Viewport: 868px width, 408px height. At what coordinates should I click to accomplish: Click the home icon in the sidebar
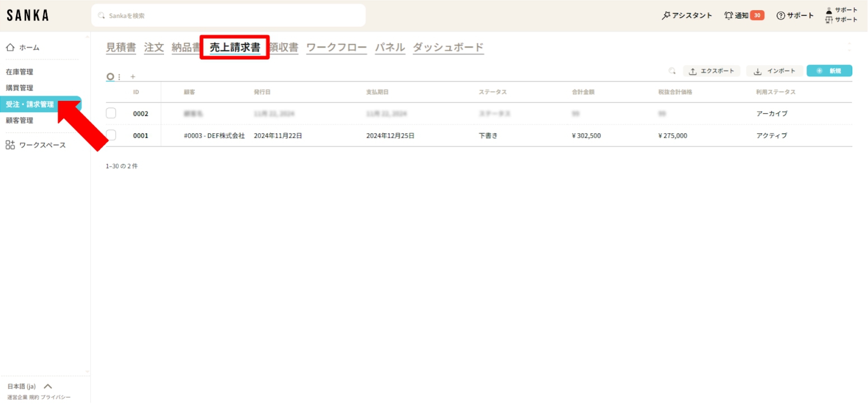pos(10,48)
